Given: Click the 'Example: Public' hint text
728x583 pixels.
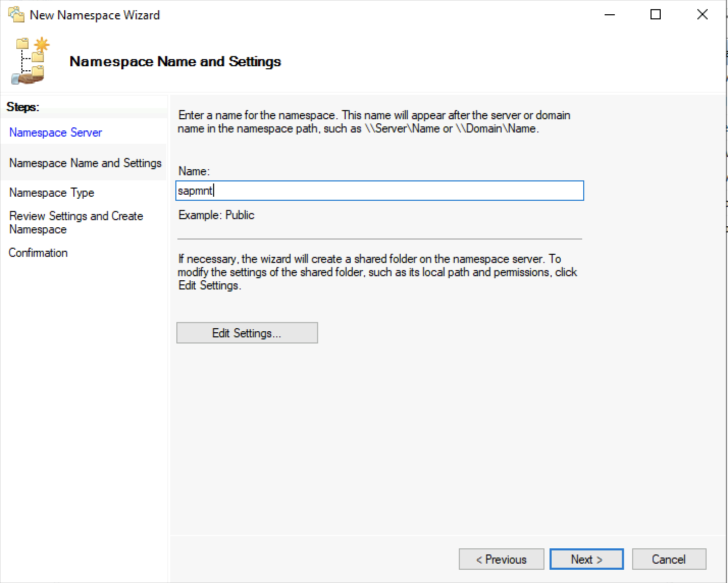Looking at the screenshot, I should pyautogui.click(x=216, y=215).
